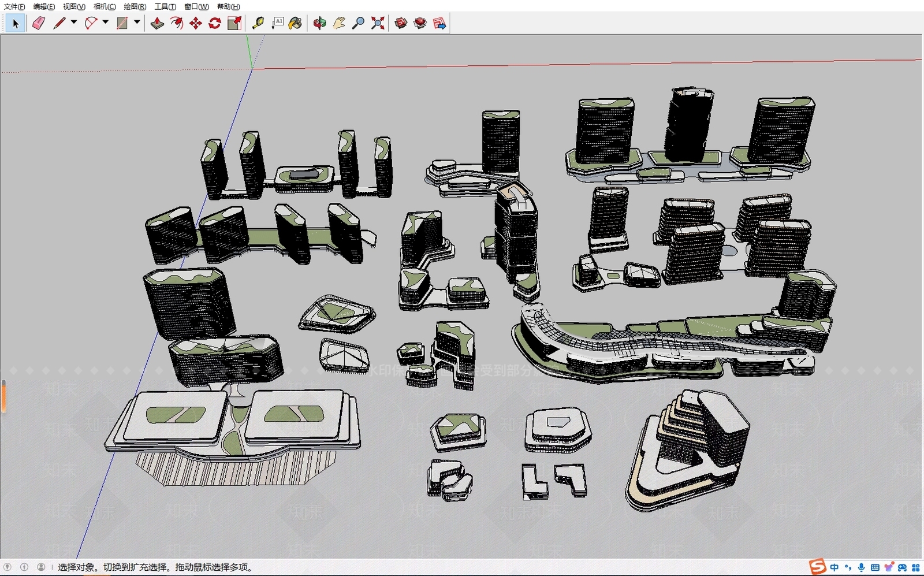This screenshot has height=576, width=924.
Task: Open the input toolbox grid icon
Action: tap(915, 567)
